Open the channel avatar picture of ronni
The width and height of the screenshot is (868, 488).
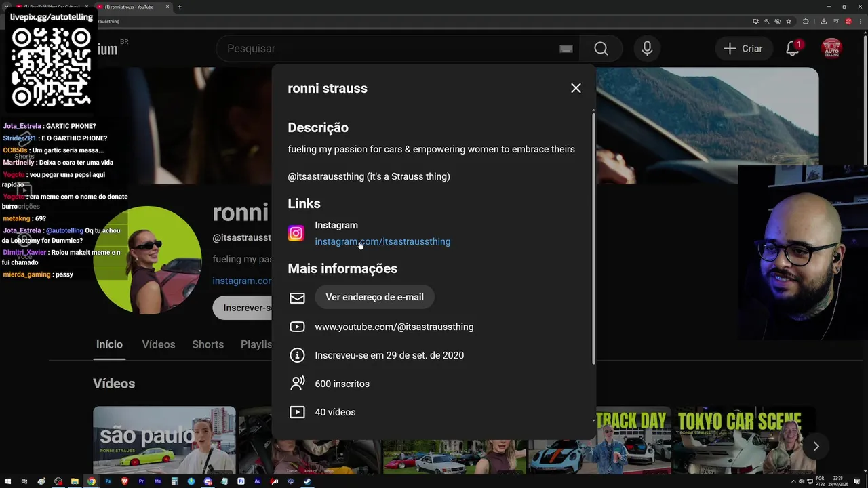[147, 260]
